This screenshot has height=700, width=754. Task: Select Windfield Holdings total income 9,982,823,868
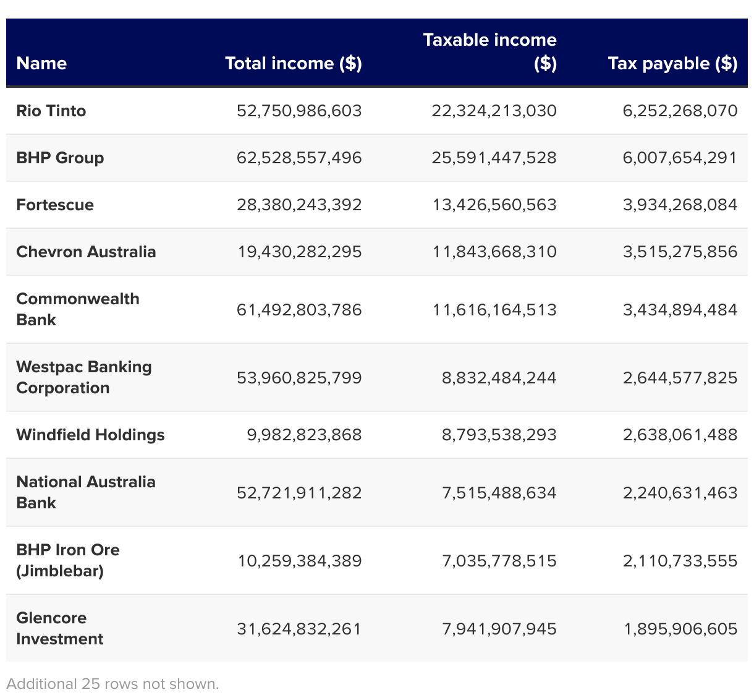click(x=304, y=435)
